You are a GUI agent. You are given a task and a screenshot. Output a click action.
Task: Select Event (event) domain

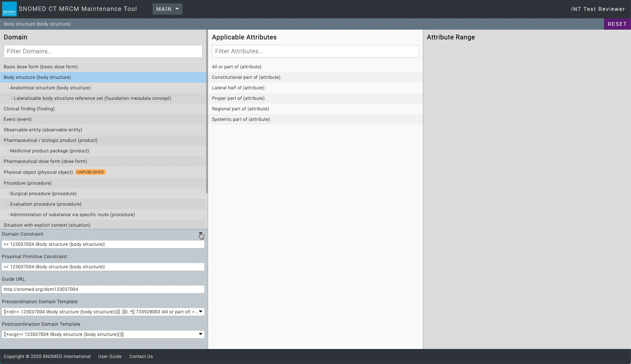[x=103, y=119]
